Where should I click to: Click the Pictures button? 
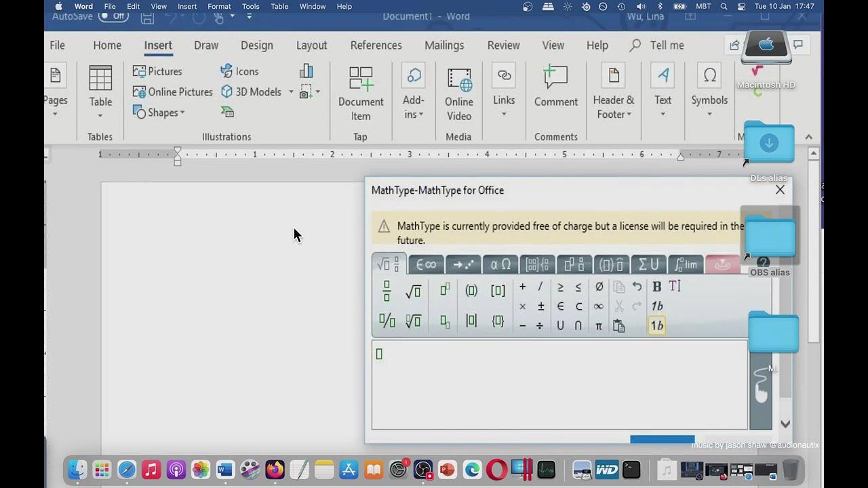click(x=157, y=71)
